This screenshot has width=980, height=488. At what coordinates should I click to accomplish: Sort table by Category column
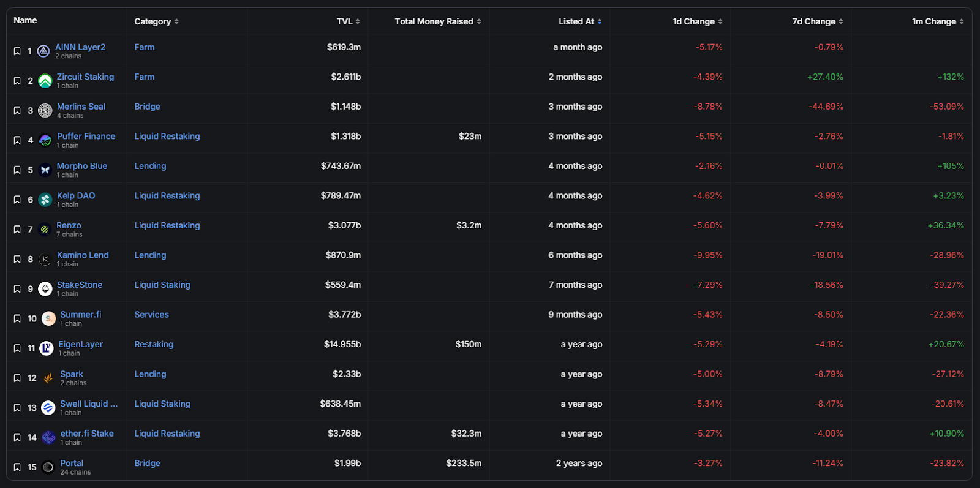157,21
